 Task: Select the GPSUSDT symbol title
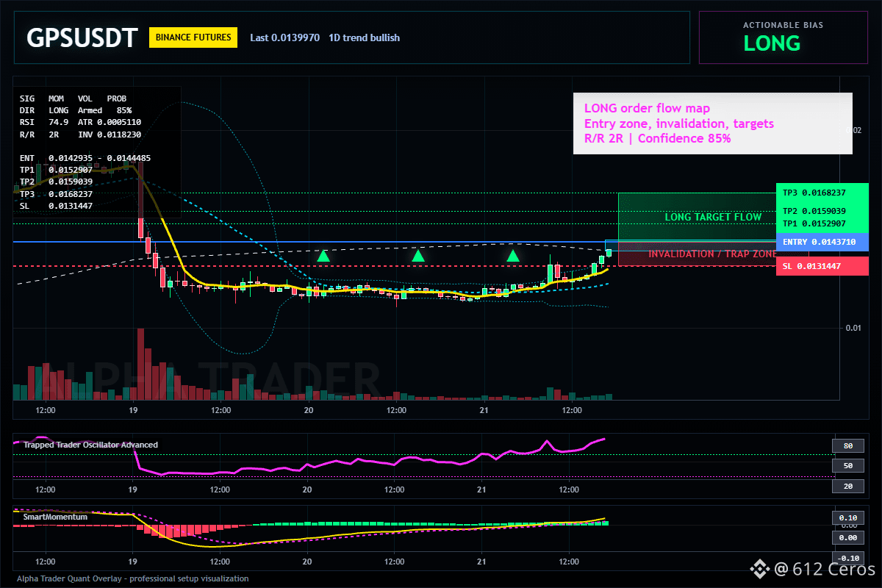point(82,37)
